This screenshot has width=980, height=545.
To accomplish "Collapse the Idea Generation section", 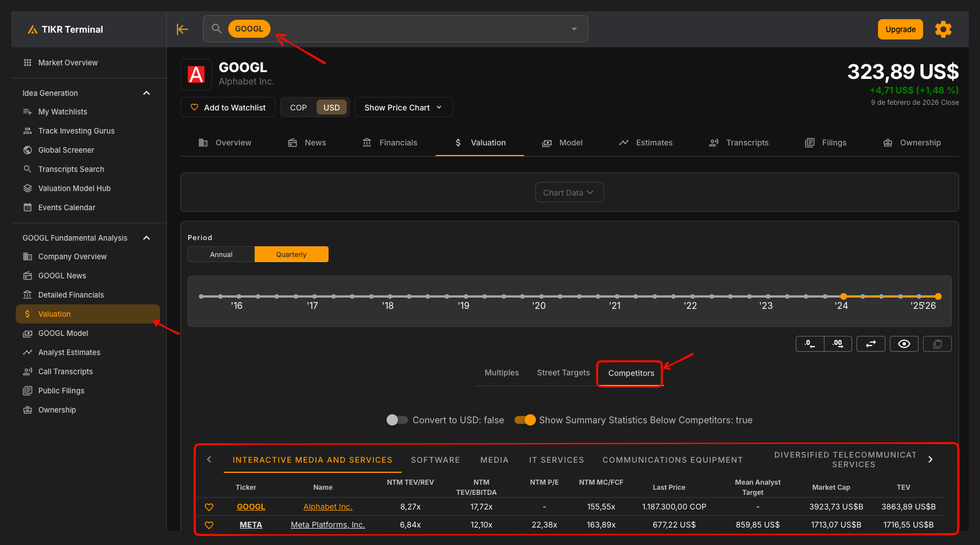I will pyautogui.click(x=147, y=93).
